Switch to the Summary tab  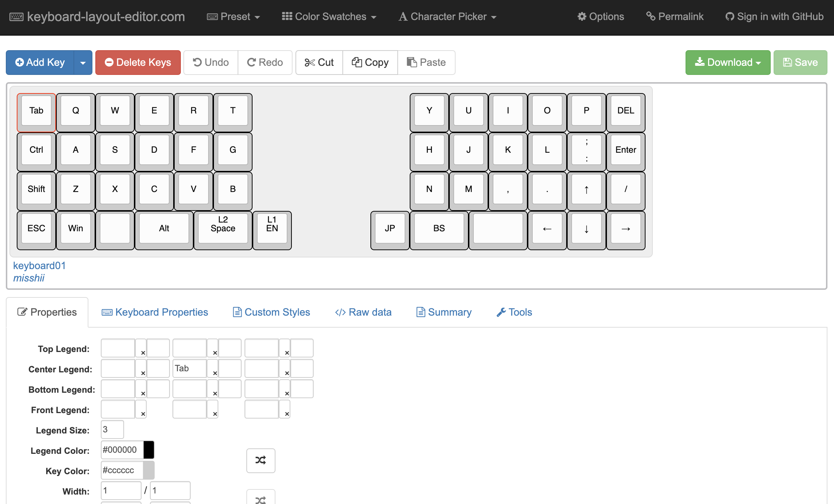pyautogui.click(x=444, y=312)
